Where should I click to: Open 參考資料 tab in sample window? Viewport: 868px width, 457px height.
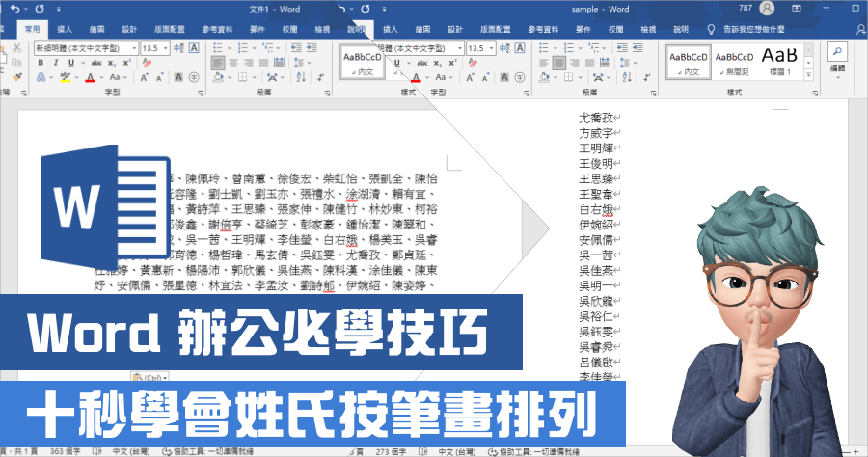tap(543, 29)
